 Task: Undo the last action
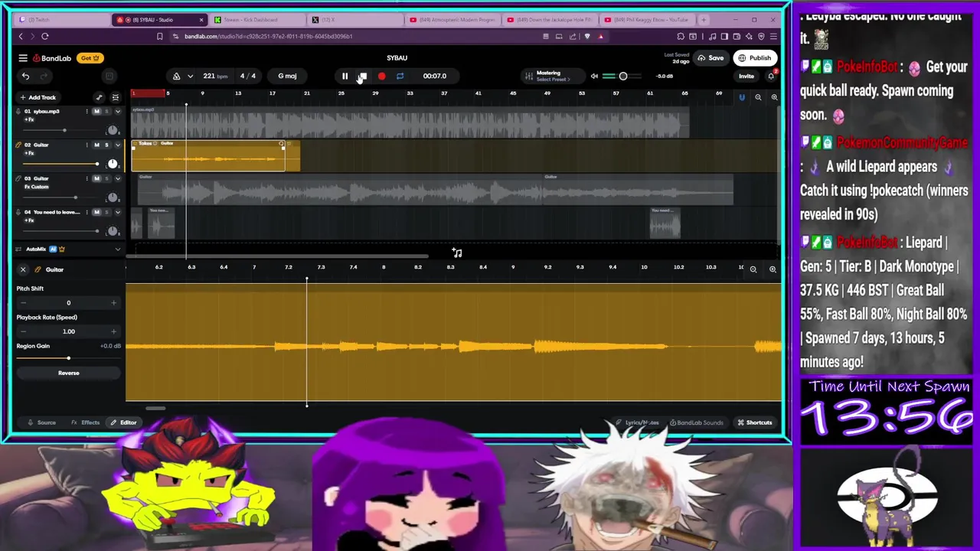coord(25,76)
